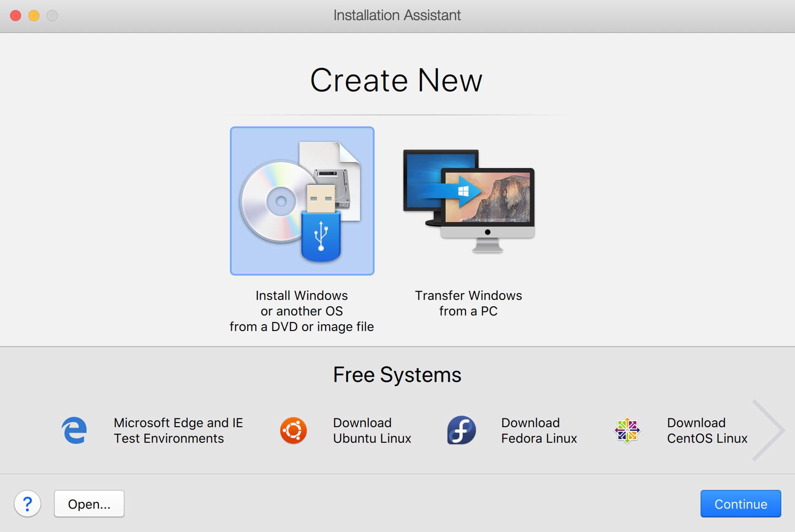This screenshot has width=795, height=532.
Task: Select 'Download Ubuntu Linux' text
Action: coord(372,430)
